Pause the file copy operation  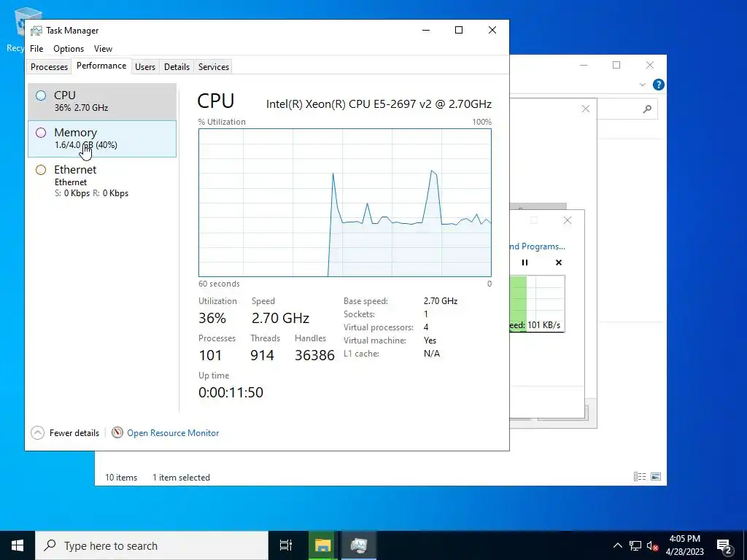click(525, 262)
